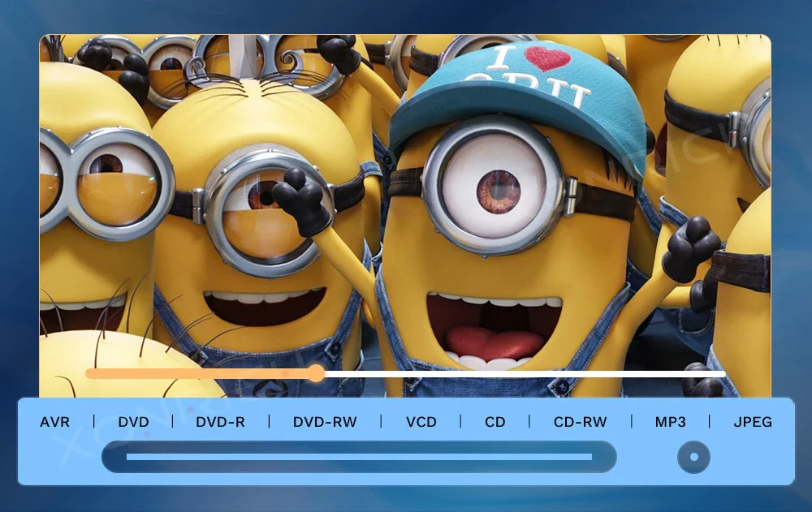Screen dimensions: 812x512
Task: Click the disc tray slot on player
Action: point(359,457)
